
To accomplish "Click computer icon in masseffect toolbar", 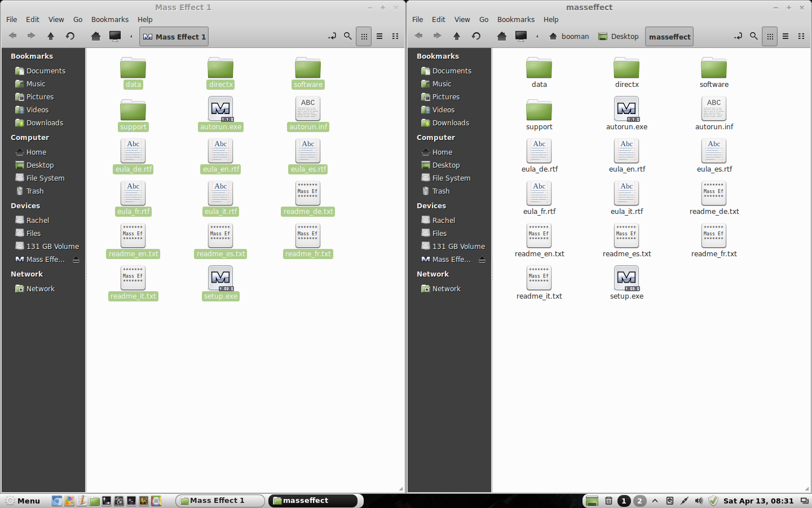I will 521,36.
